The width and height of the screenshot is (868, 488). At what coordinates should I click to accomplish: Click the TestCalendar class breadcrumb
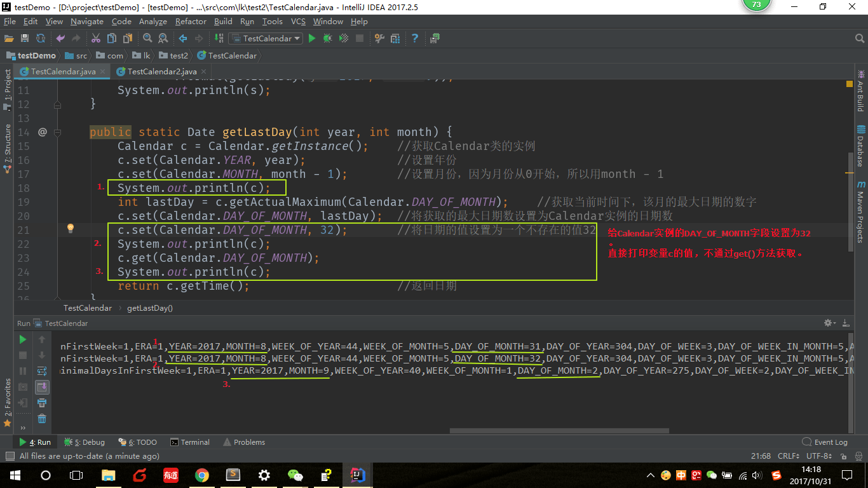click(227, 55)
